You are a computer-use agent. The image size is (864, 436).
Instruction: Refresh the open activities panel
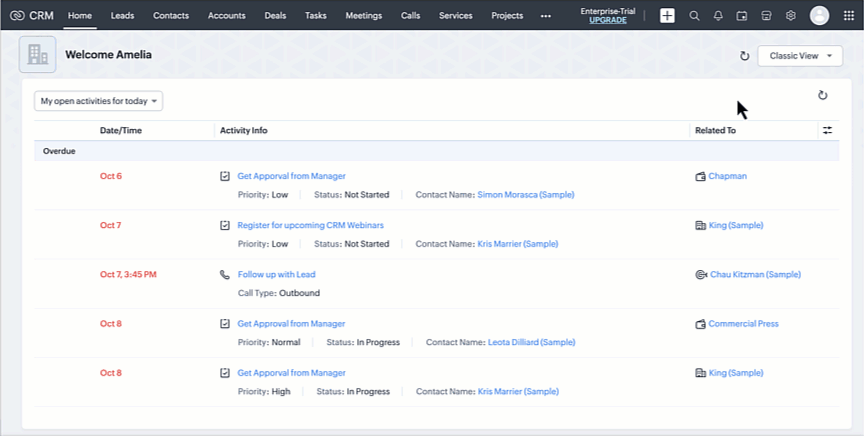coord(822,95)
